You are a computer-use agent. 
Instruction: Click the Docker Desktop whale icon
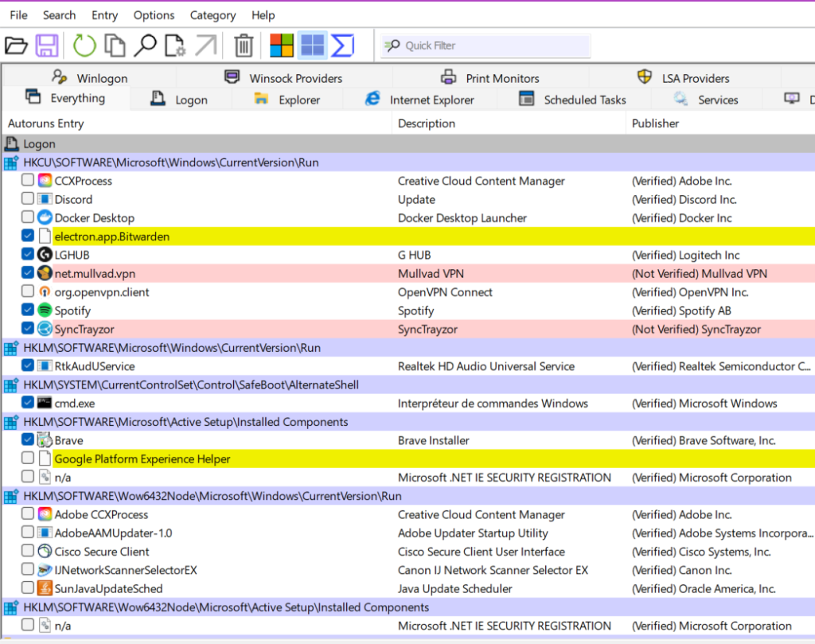[x=45, y=218]
